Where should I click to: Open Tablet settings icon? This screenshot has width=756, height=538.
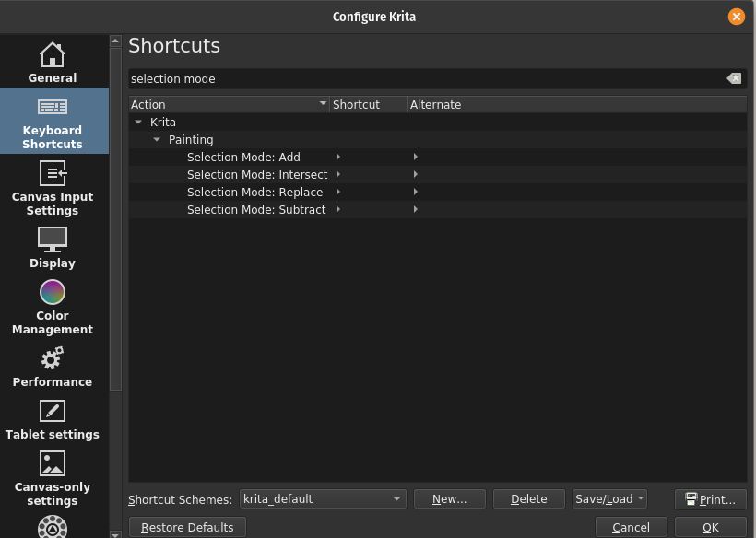(x=53, y=411)
